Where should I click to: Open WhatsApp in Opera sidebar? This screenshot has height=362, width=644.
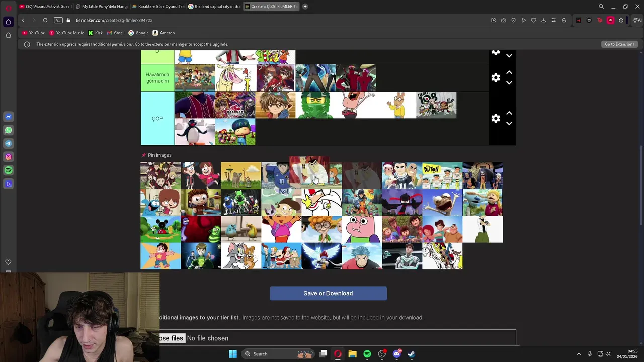(x=8, y=130)
